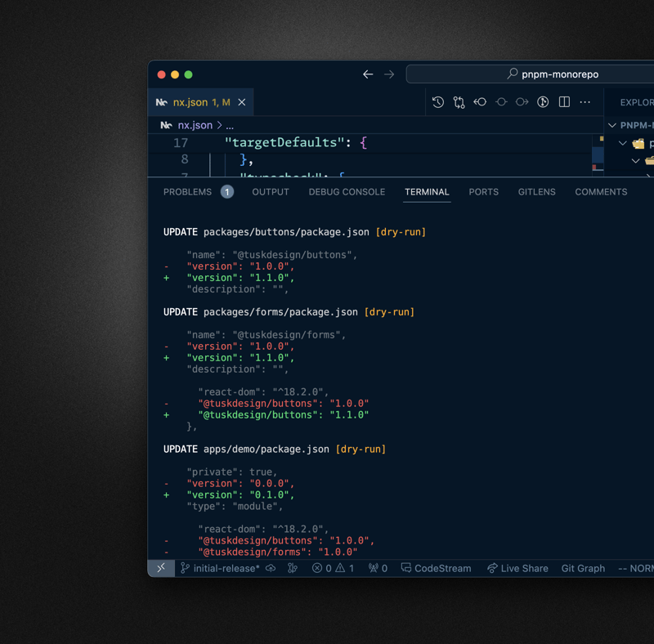Navigate back using the left arrow

tap(368, 74)
